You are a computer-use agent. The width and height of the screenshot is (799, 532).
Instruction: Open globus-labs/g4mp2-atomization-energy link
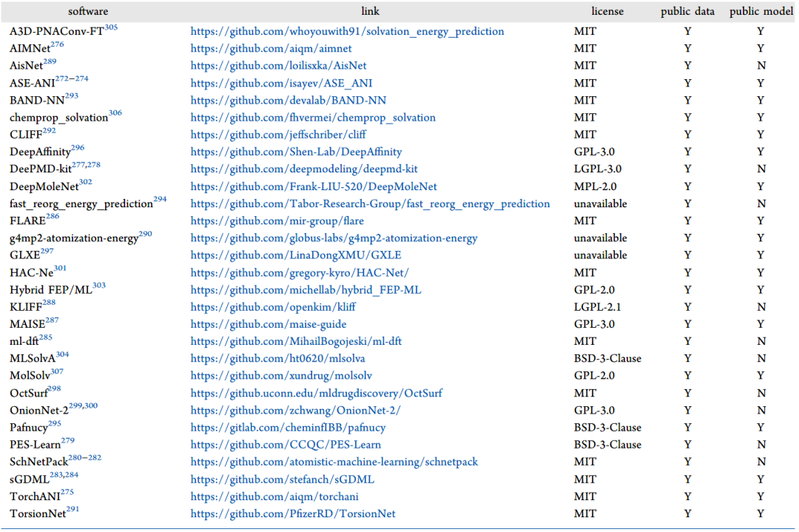[334, 238]
